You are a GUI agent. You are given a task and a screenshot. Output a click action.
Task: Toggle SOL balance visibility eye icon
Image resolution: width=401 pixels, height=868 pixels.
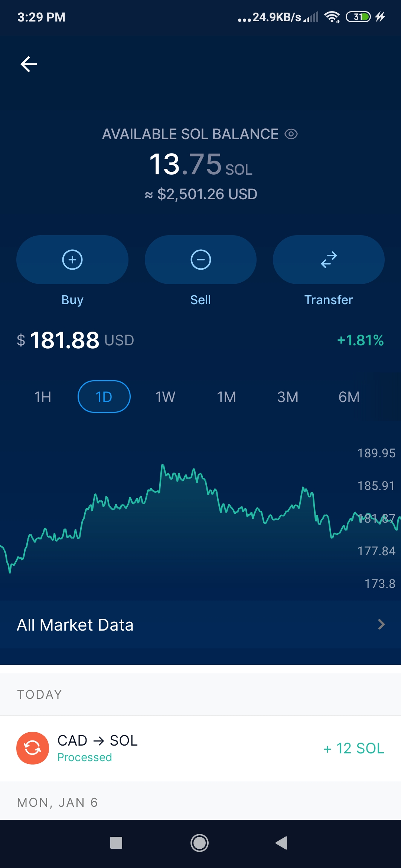pos(291,134)
